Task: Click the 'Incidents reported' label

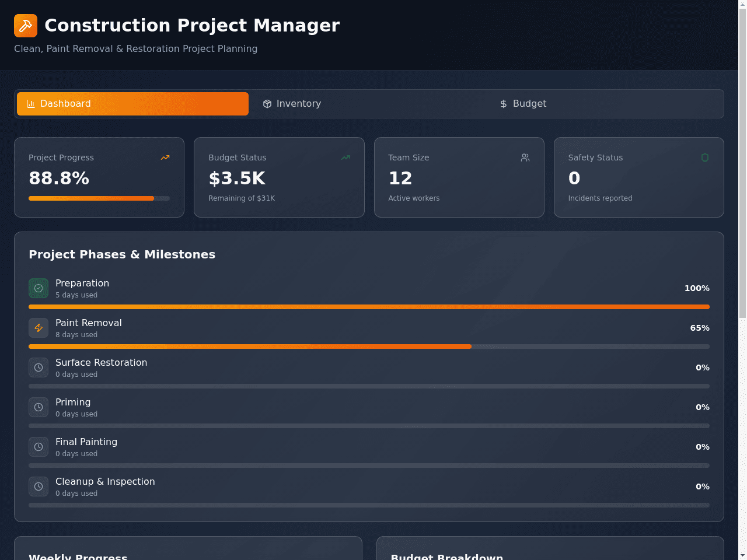Action: coord(600,198)
